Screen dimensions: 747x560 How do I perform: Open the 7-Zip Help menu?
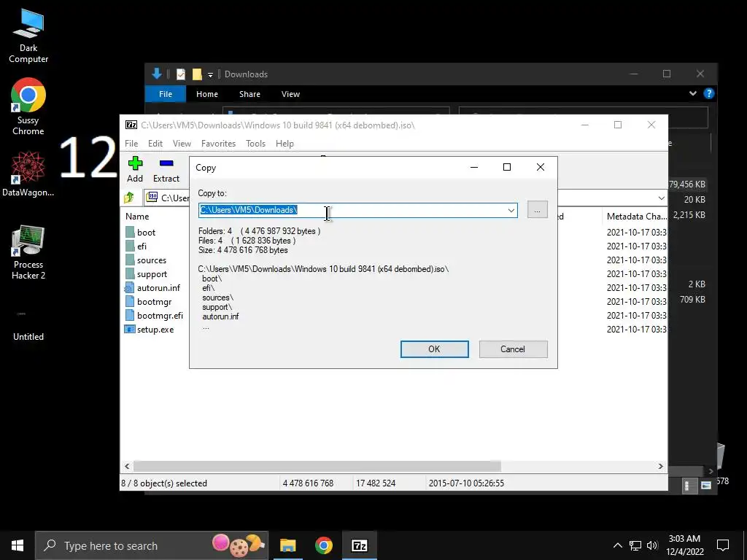[x=285, y=144]
